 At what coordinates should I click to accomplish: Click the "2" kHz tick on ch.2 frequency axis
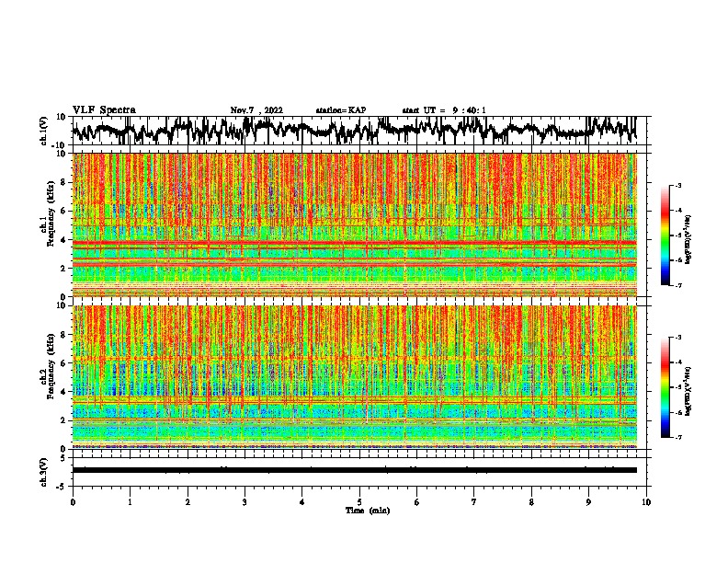[x=64, y=420]
